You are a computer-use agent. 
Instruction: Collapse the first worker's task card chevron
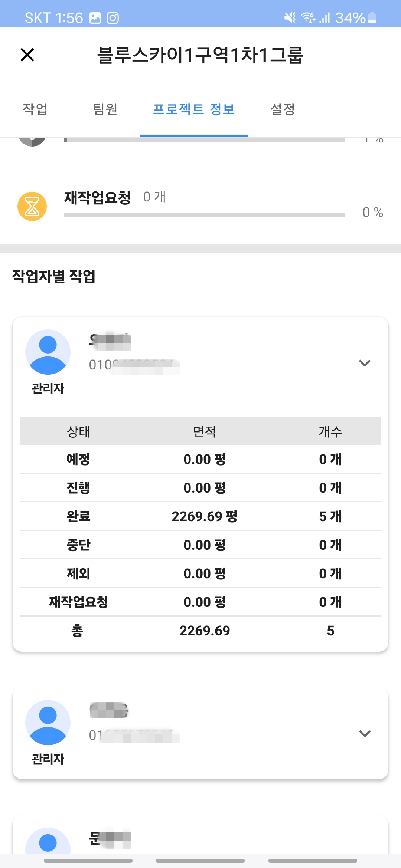365,363
